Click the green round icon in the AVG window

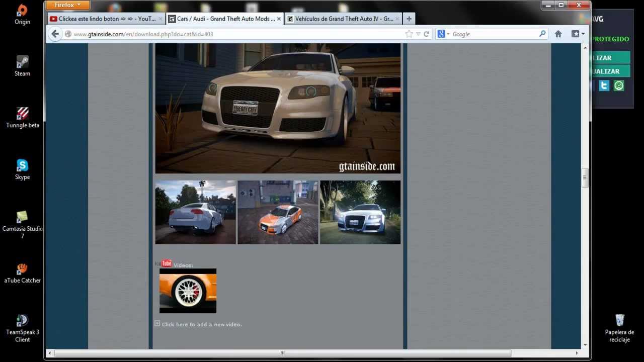[619, 85]
